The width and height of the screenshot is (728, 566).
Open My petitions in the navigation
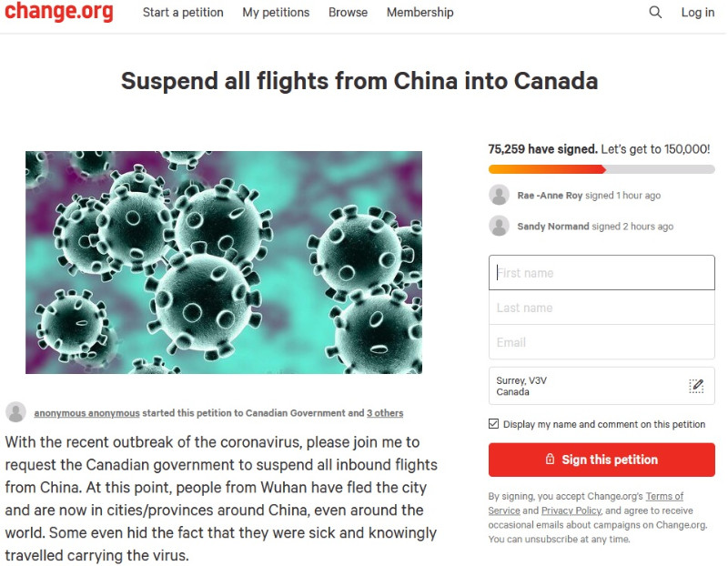(276, 13)
